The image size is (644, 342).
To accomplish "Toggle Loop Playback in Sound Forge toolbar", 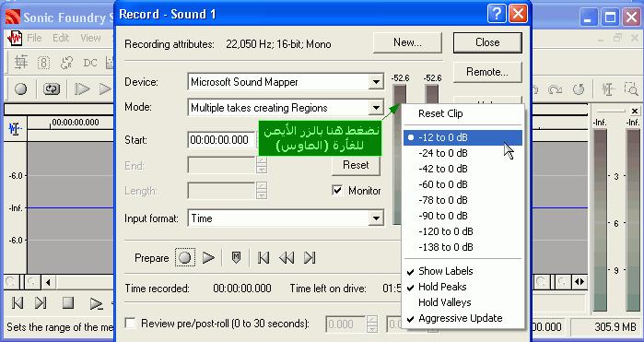I will (x=52, y=88).
